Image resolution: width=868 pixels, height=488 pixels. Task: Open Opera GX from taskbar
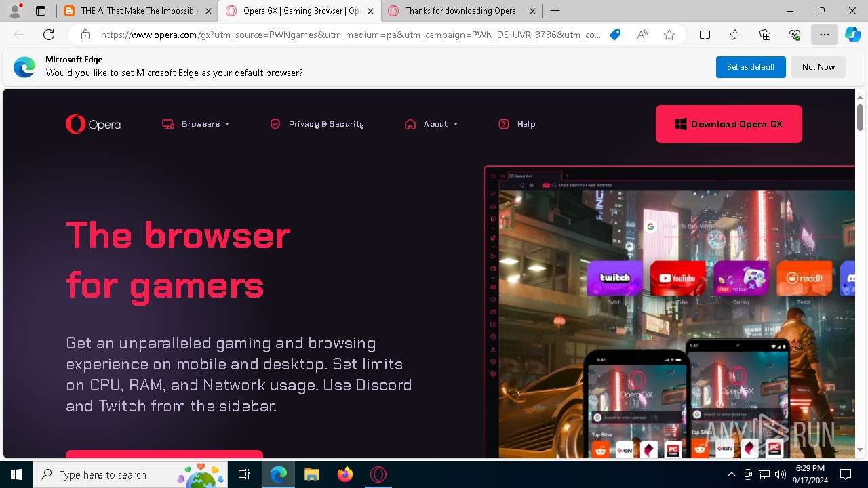378,474
